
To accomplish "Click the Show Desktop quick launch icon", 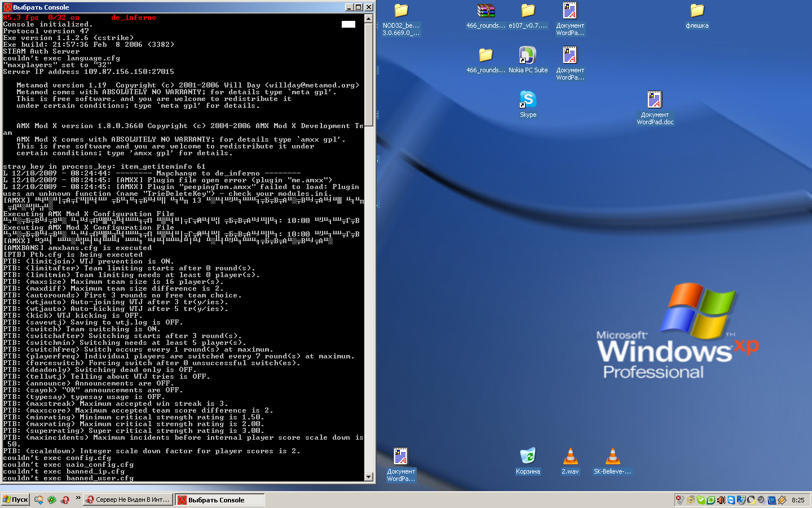I will [x=39, y=500].
